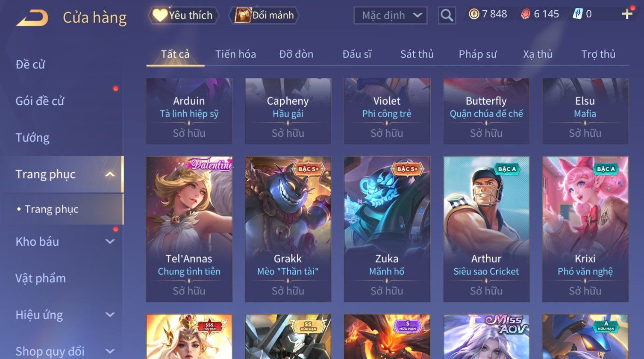Select the Tiến hóa tab
The height and width of the screenshot is (359, 644).
tap(235, 54)
